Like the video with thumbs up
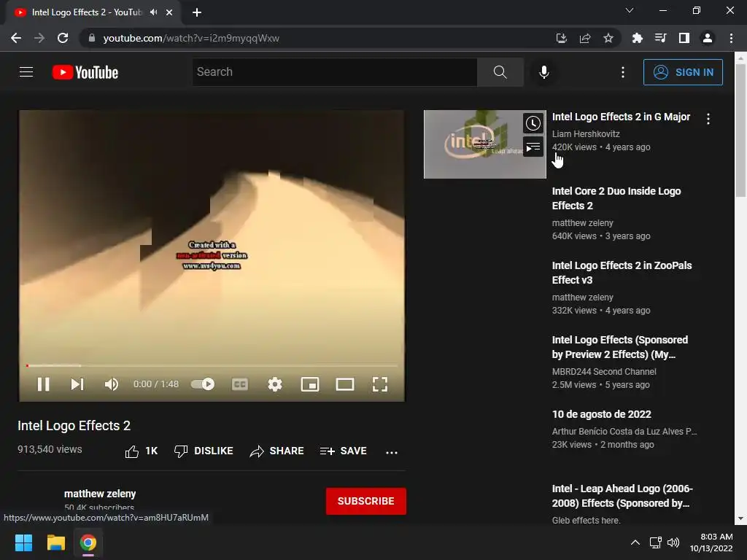 pos(141,451)
